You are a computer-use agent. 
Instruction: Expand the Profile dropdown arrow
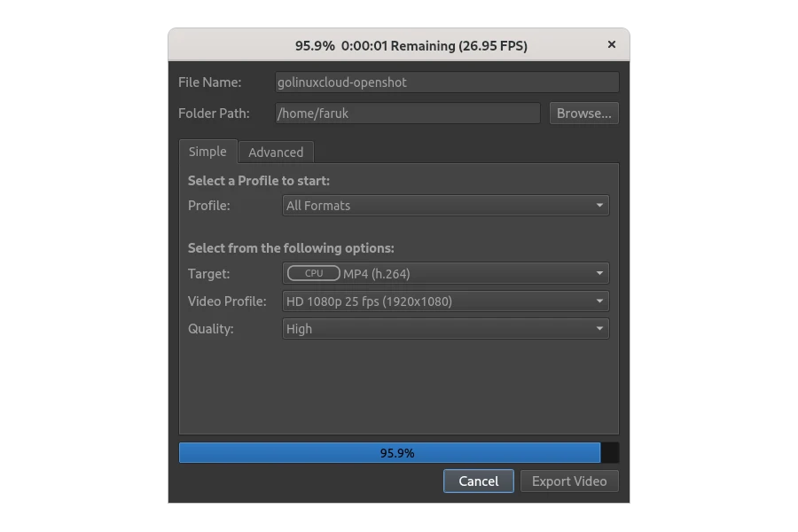click(x=599, y=206)
